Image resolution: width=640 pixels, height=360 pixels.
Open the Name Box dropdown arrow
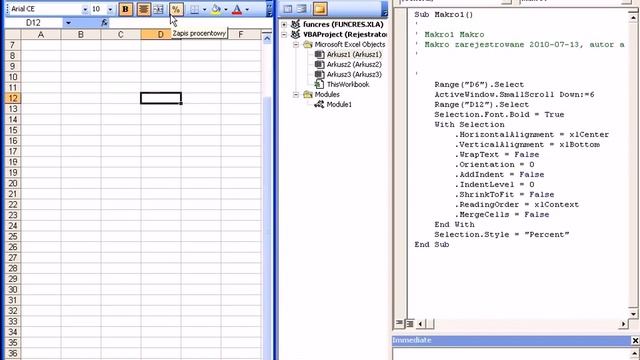[68, 23]
